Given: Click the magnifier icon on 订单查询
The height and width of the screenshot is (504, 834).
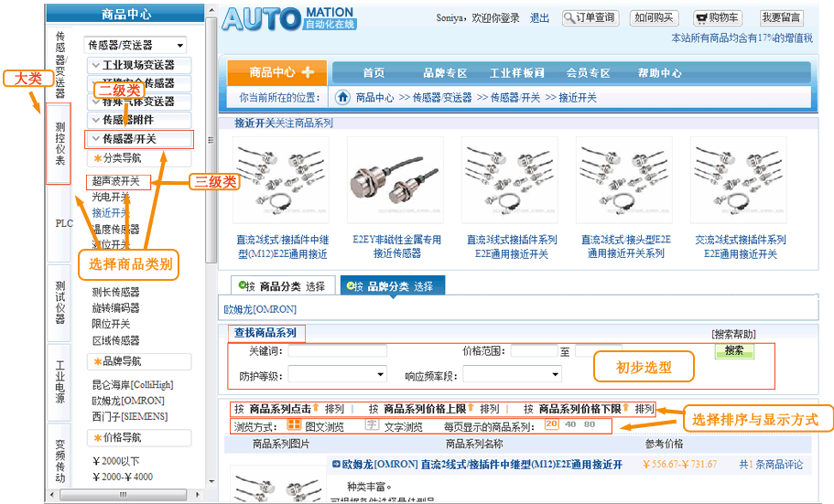Looking at the screenshot, I should tap(569, 18).
